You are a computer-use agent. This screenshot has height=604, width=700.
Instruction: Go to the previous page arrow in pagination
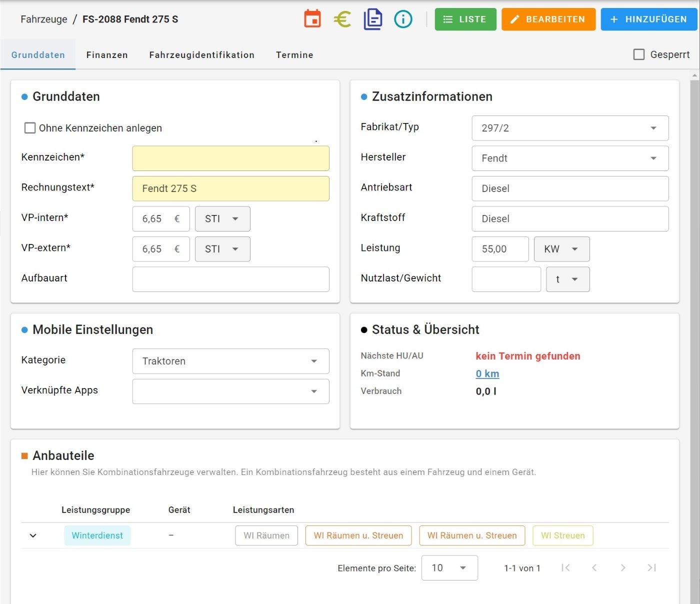point(594,567)
